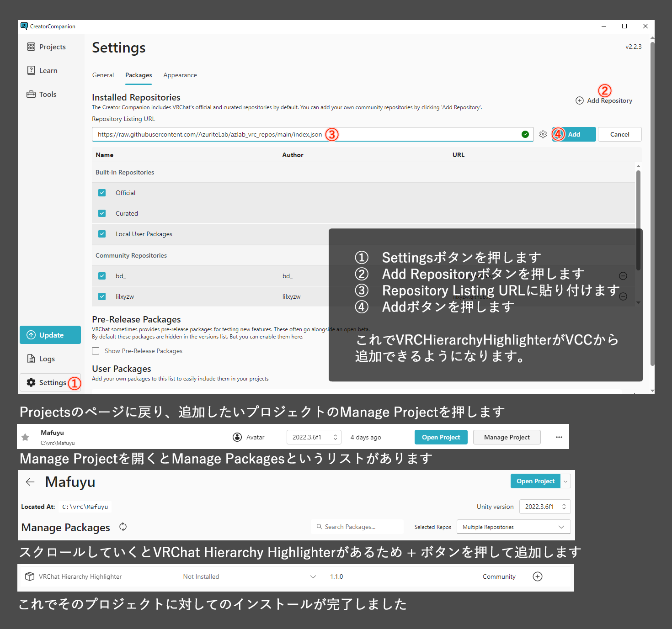Toggle the Curated repository checkbox
The height and width of the screenshot is (629, 672).
pos(102,213)
